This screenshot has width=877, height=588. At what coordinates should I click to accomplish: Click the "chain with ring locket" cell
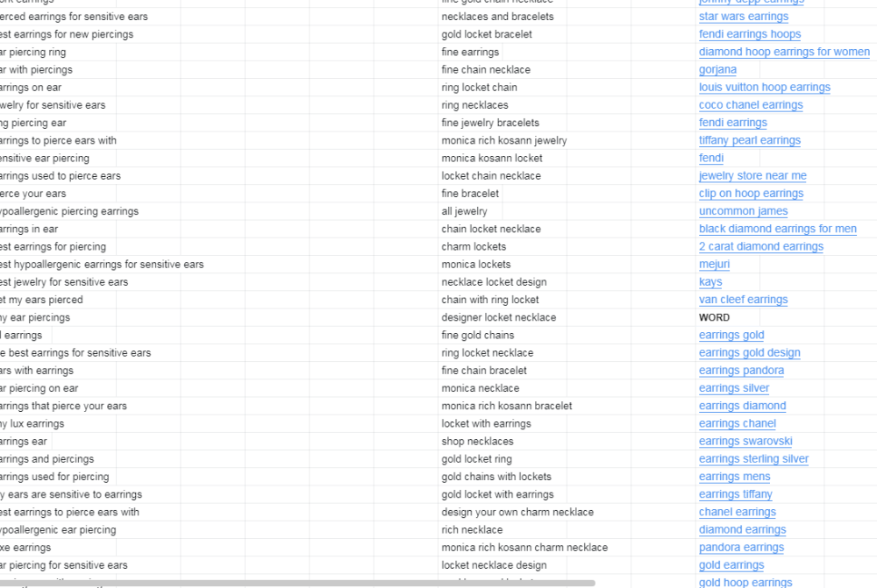coord(490,300)
